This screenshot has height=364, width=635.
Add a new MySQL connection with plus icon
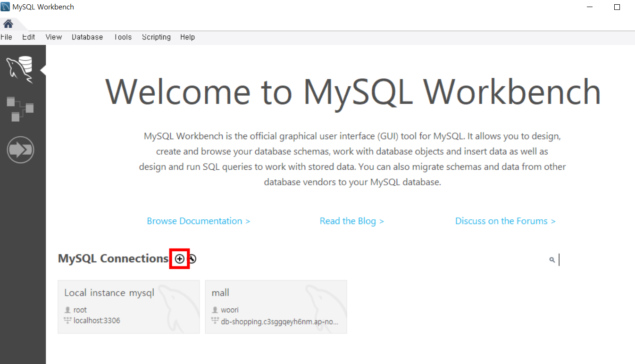179,259
